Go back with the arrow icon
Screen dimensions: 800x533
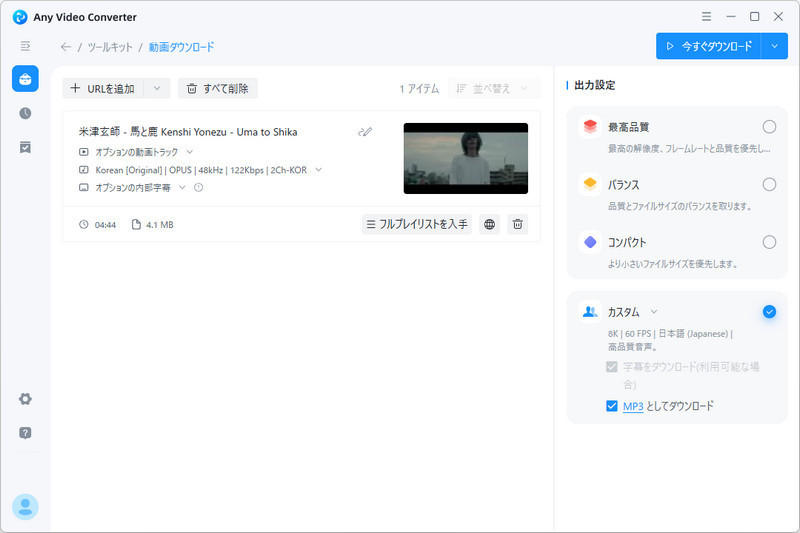(x=65, y=47)
